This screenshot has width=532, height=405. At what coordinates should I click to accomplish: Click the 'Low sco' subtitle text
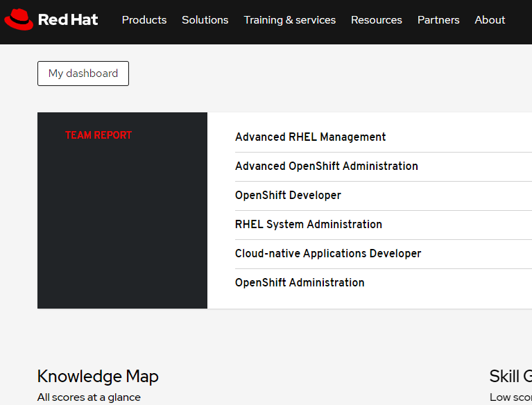click(510, 397)
